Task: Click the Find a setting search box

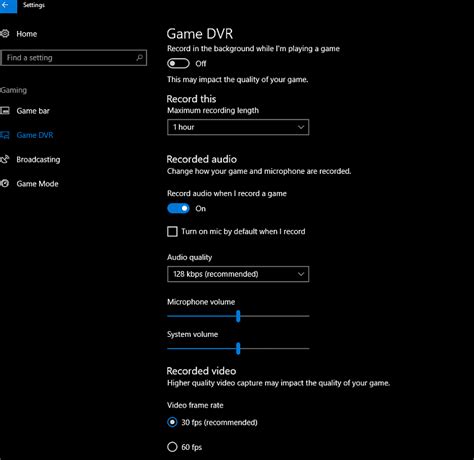Action: coord(73,58)
